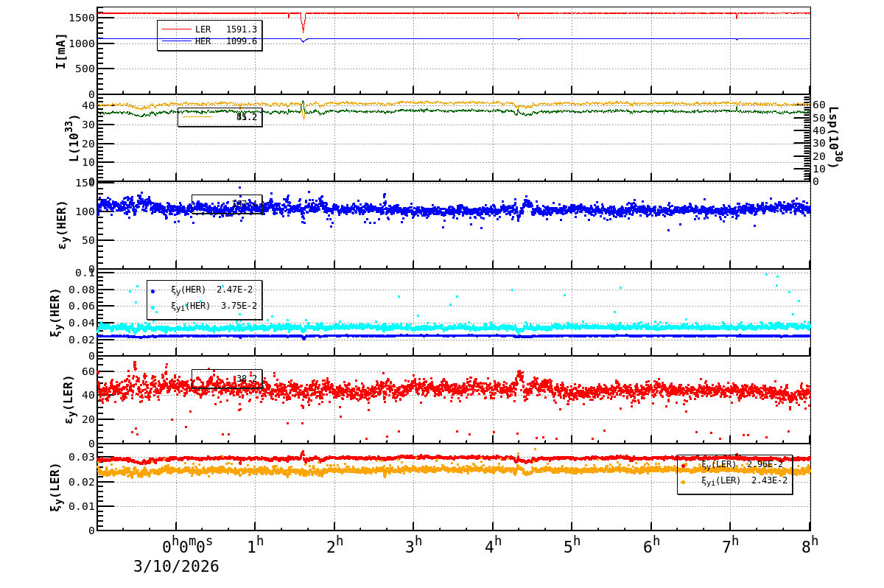Click the 3h tick label on time axis

tap(414, 546)
